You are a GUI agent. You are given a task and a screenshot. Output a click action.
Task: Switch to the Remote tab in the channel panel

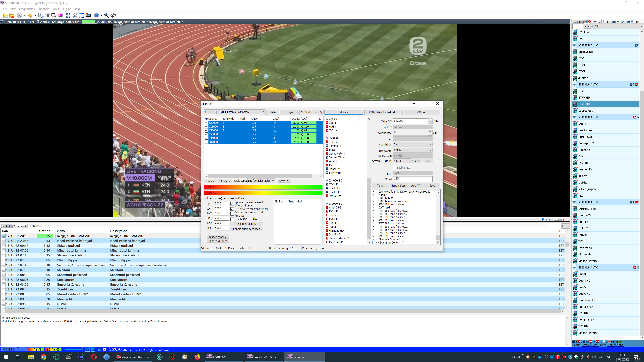click(609, 22)
